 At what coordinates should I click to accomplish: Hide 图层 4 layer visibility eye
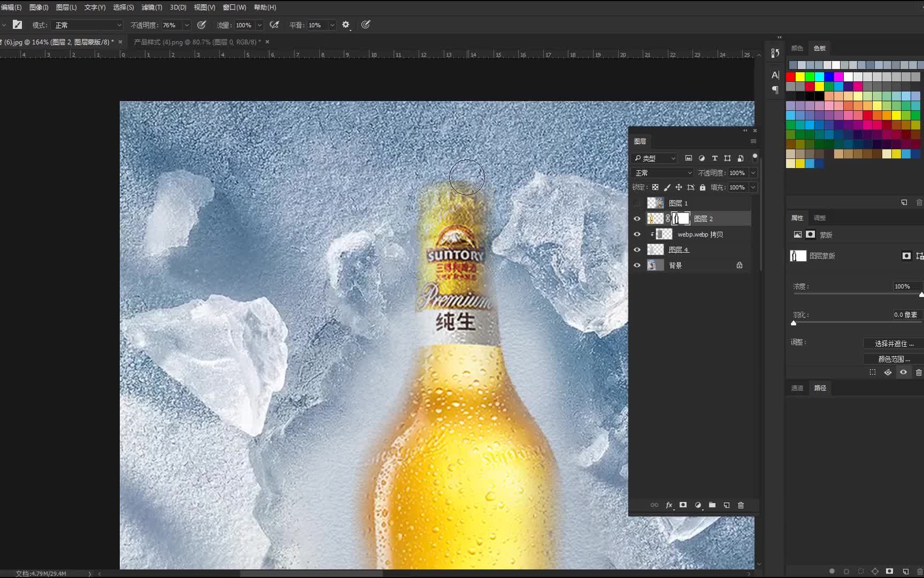(x=637, y=250)
